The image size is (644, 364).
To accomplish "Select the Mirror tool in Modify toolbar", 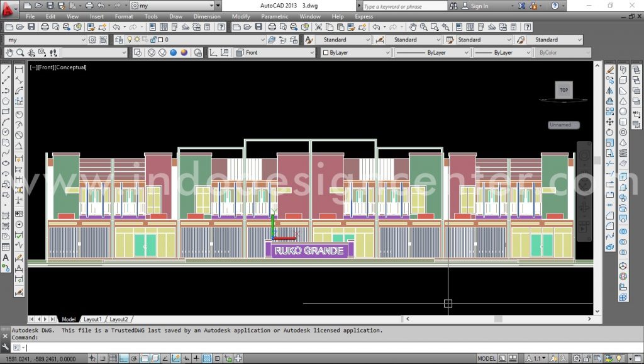I will [x=610, y=91].
